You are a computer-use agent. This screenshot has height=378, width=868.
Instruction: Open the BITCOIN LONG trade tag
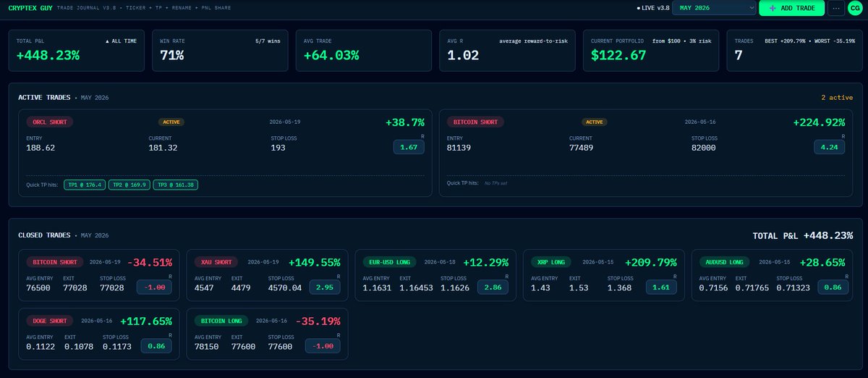(222, 320)
